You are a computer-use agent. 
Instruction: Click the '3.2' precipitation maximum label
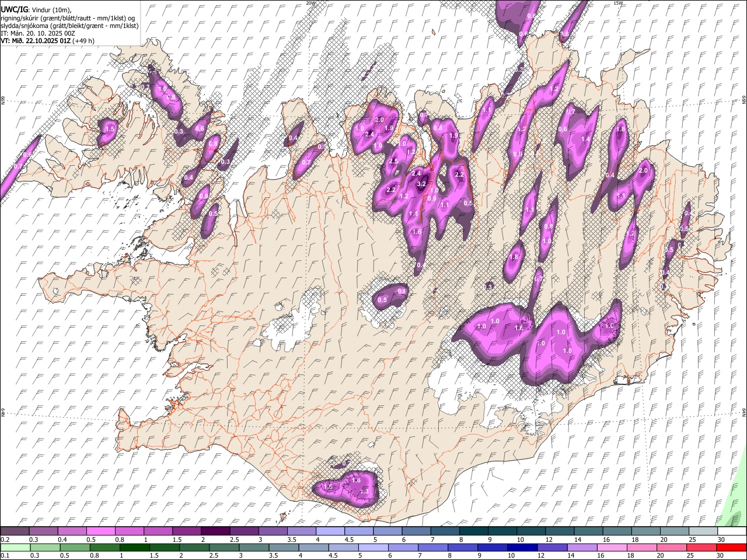click(x=421, y=184)
